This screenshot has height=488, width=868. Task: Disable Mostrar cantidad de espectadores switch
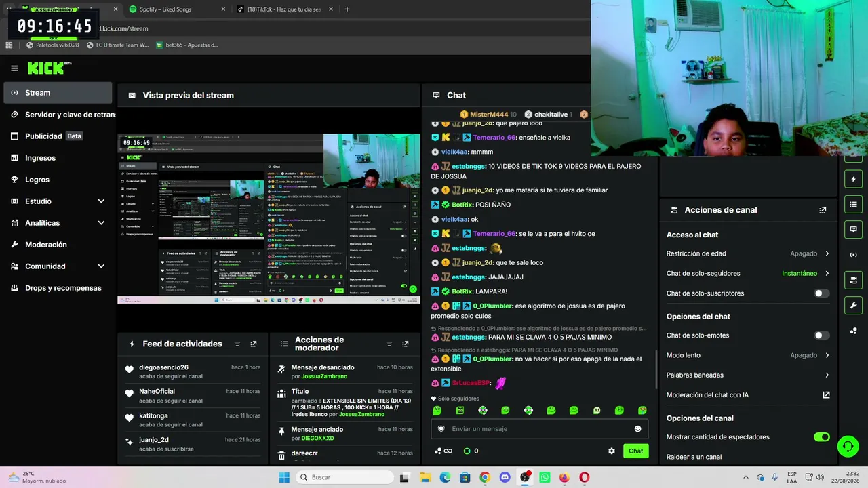[x=821, y=437]
